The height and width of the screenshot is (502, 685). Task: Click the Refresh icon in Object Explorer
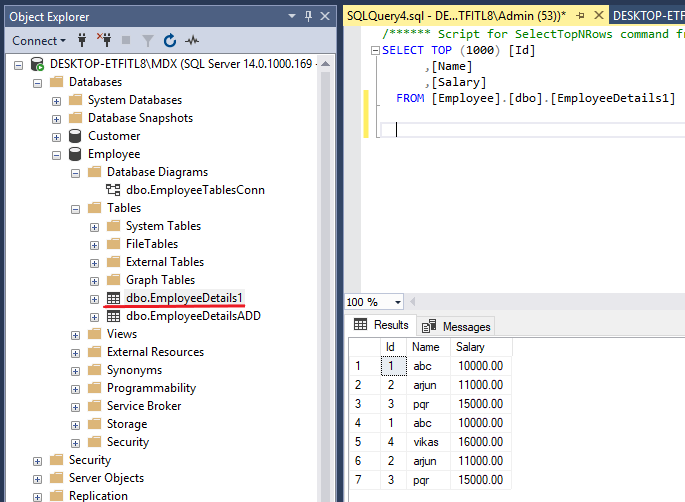170,41
